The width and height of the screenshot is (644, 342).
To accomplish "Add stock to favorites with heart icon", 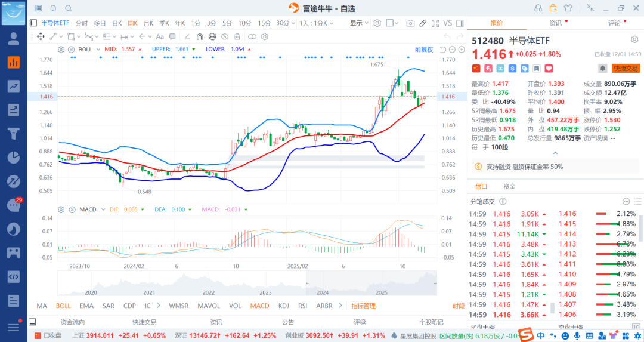I will coord(548,69).
